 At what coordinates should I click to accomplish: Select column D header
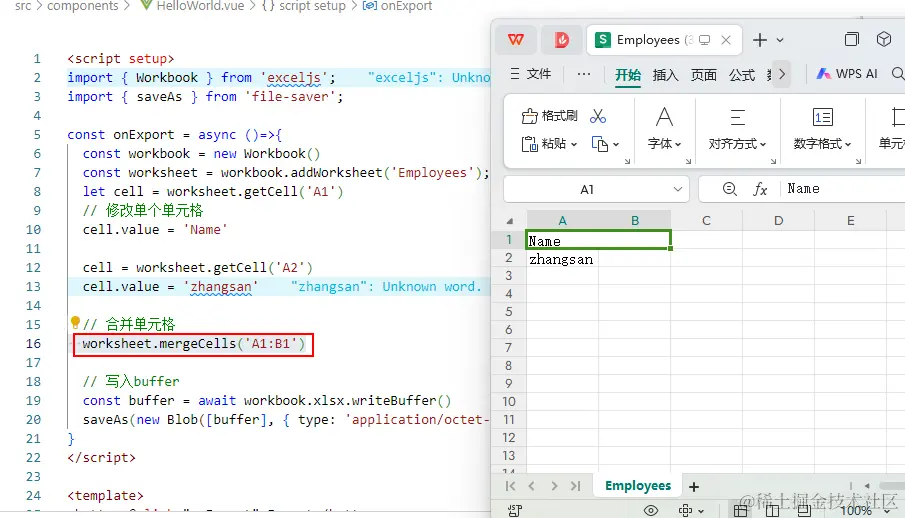(x=779, y=221)
